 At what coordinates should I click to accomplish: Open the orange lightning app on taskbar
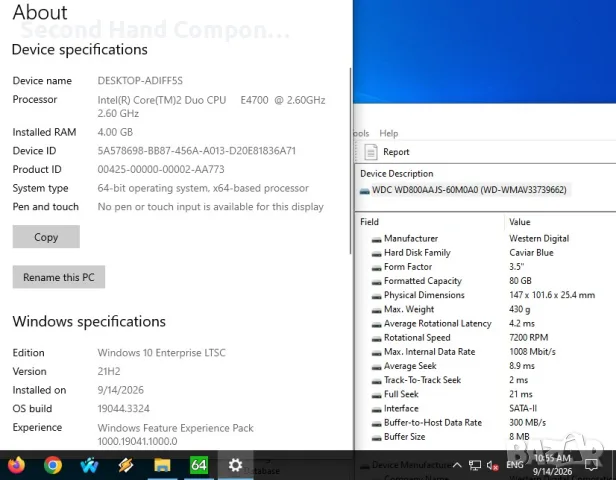[126, 465]
